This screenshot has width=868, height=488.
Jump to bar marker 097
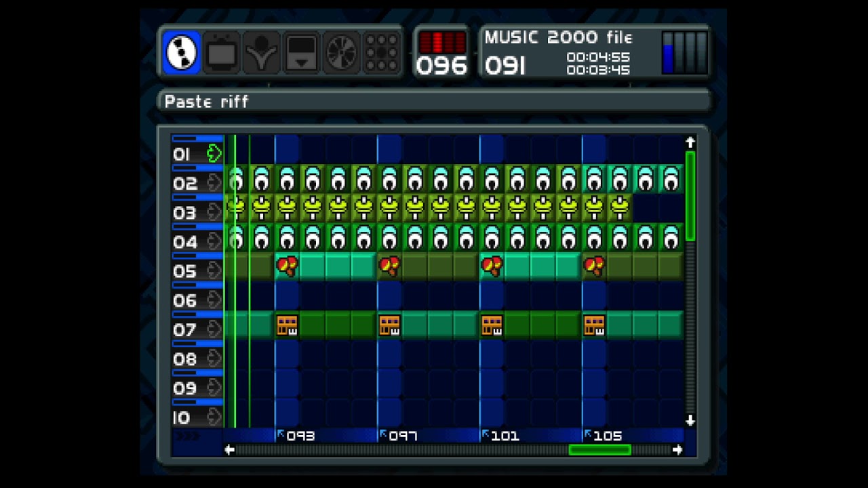399,435
